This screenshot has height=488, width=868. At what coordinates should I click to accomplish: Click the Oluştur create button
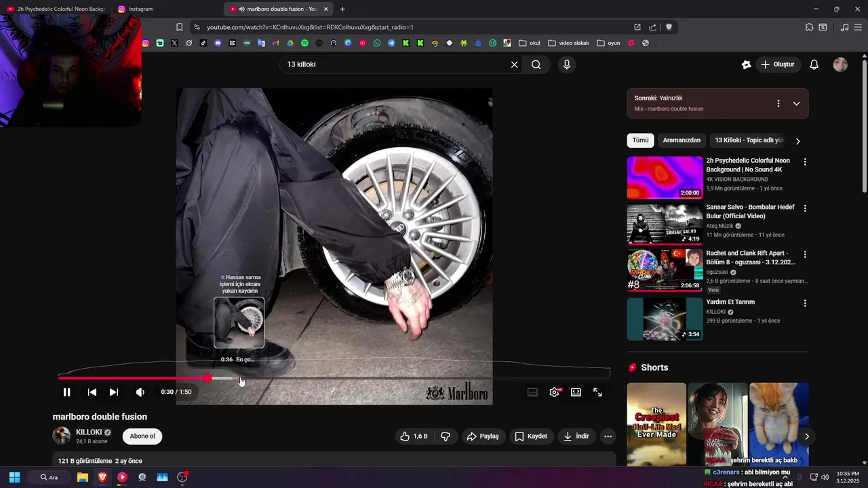[x=777, y=64]
